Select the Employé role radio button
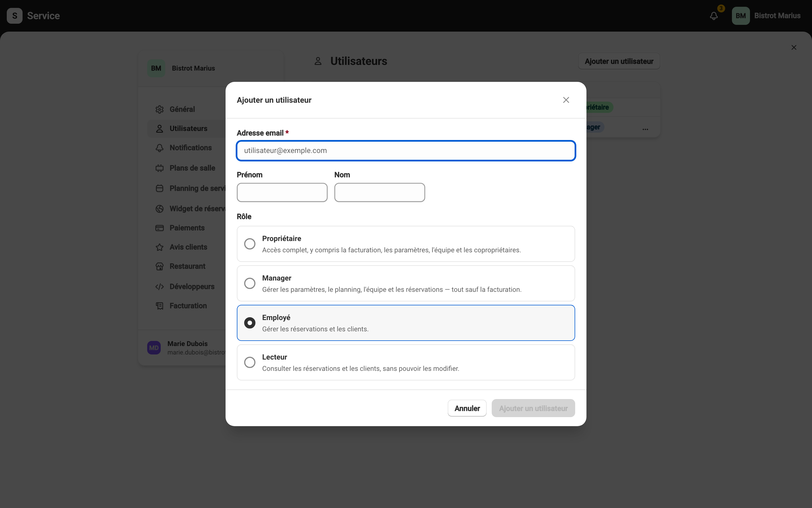Image resolution: width=812 pixels, height=508 pixels. 250,323
